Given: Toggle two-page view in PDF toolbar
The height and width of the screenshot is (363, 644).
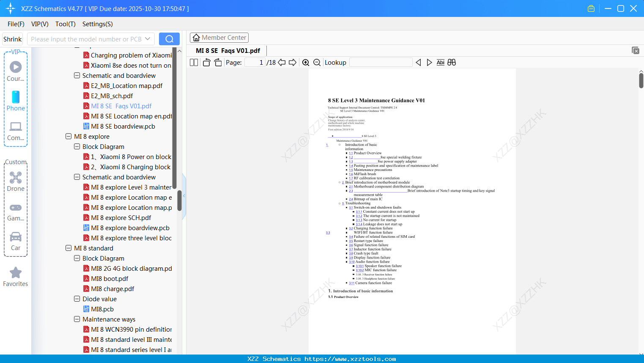Looking at the screenshot, I should [194, 63].
